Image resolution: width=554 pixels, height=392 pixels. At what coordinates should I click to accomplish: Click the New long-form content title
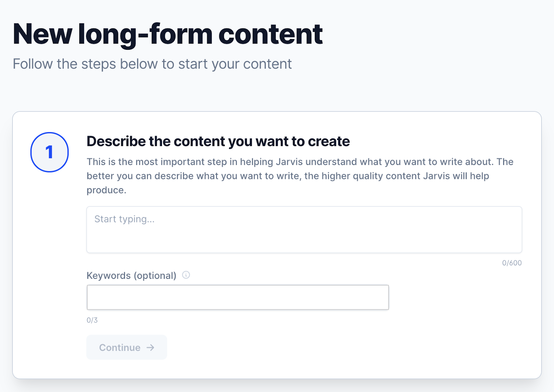(x=168, y=34)
